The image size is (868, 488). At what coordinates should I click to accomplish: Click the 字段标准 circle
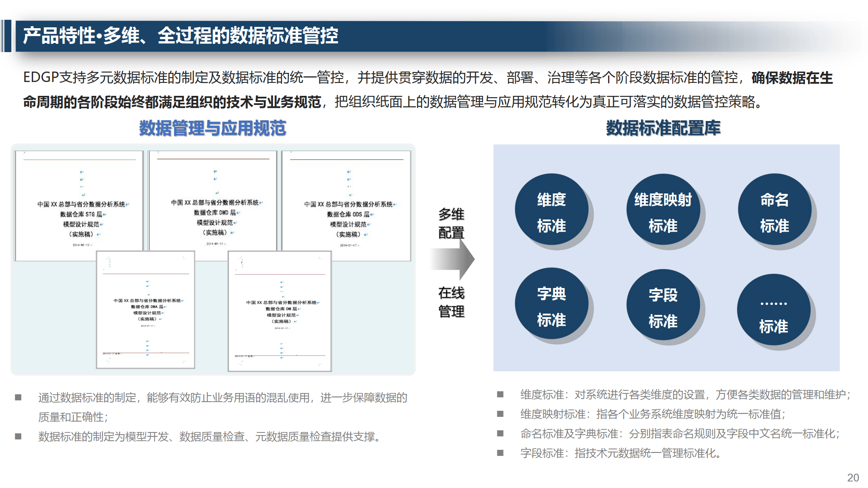(663, 305)
